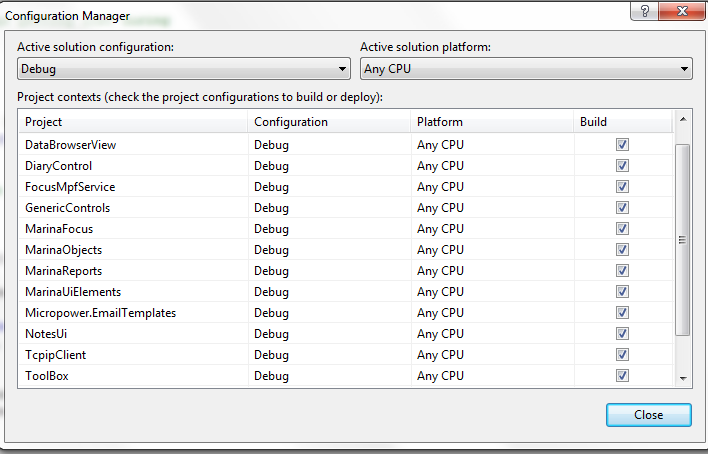Select the FocusMpfService project name
The height and width of the screenshot is (454, 708).
(70, 187)
